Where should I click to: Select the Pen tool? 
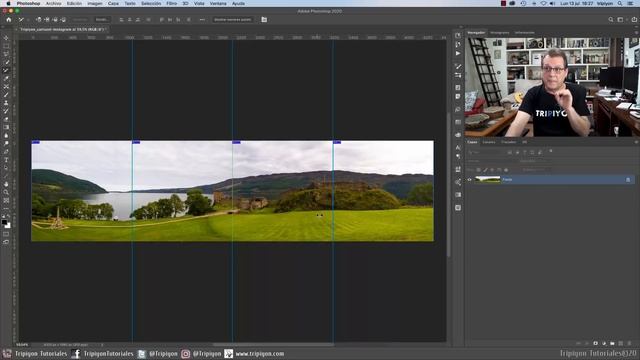click(x=6, y=152)
